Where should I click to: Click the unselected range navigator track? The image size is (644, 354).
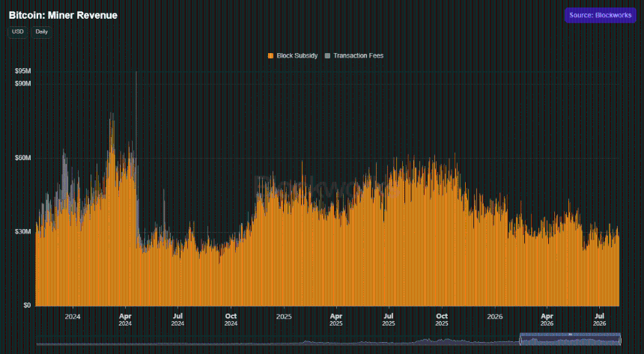(278, 342)
